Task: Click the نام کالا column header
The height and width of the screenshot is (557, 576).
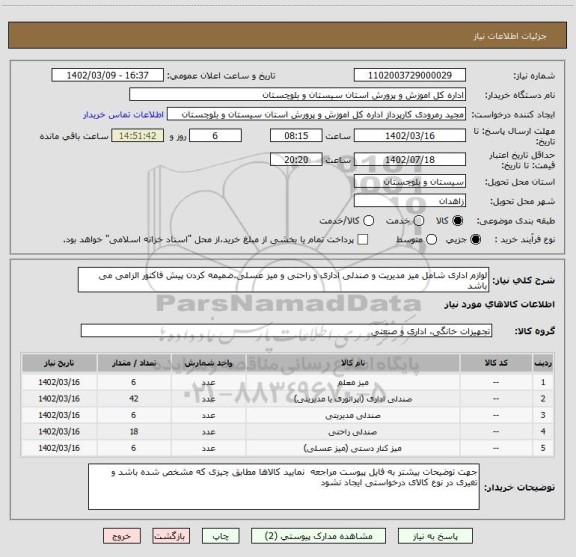Action: click(353, 363)
